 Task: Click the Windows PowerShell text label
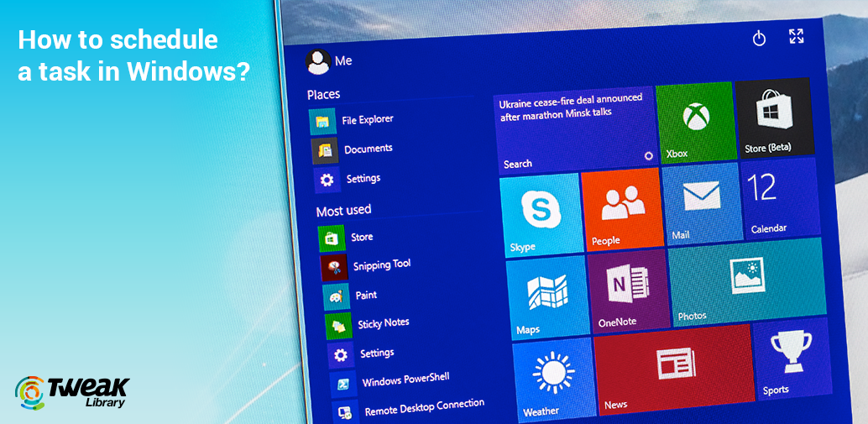pyautogui.click(x=405, y=380)
